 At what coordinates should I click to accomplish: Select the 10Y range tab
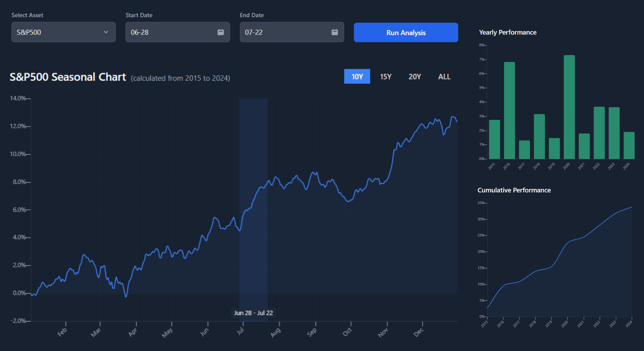[357, 76]
